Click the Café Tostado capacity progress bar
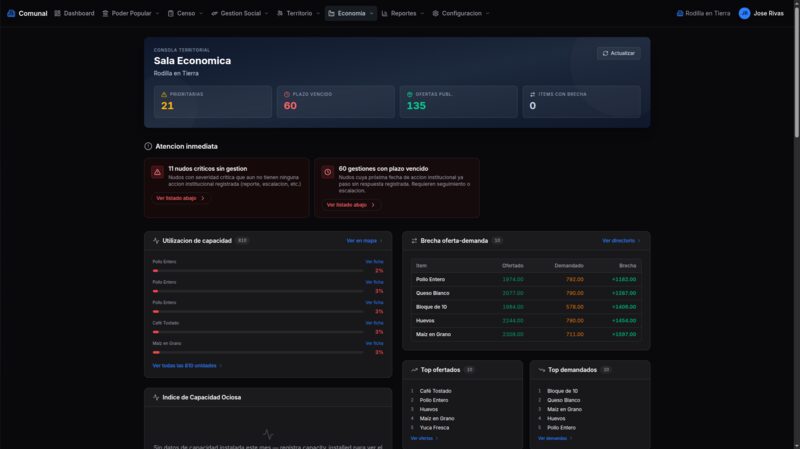 (258, 332)
